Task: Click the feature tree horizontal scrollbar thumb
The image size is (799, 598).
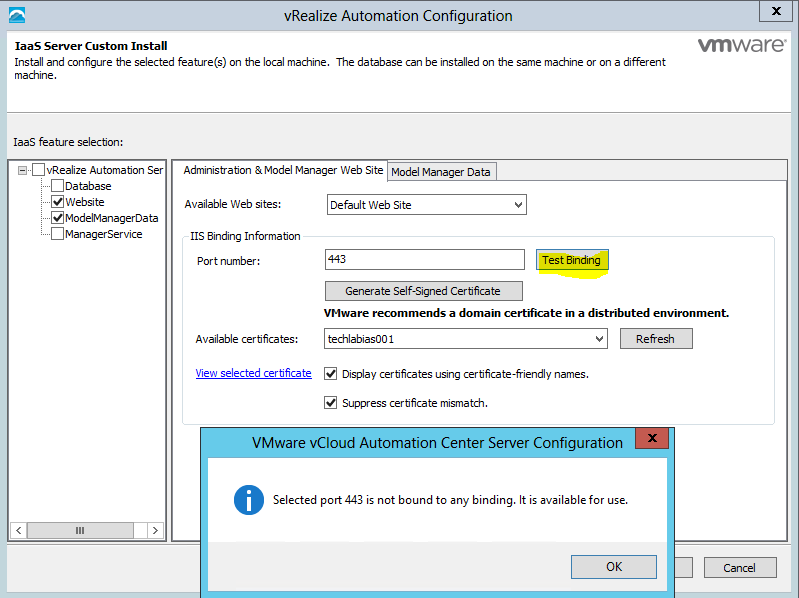Action: click(x=81, y=530)
